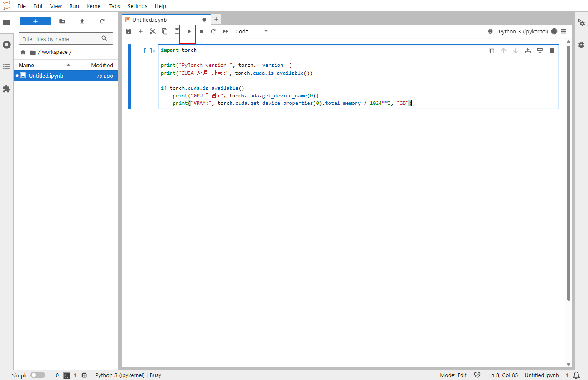Create a new folder in the file browser

[62, 21]
